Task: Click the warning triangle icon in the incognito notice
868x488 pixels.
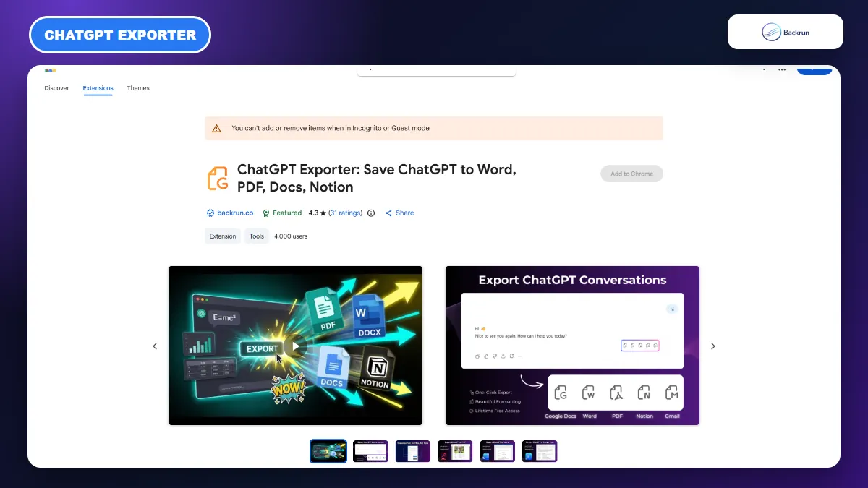Action: pyautogui.click(x=216, y=128)
